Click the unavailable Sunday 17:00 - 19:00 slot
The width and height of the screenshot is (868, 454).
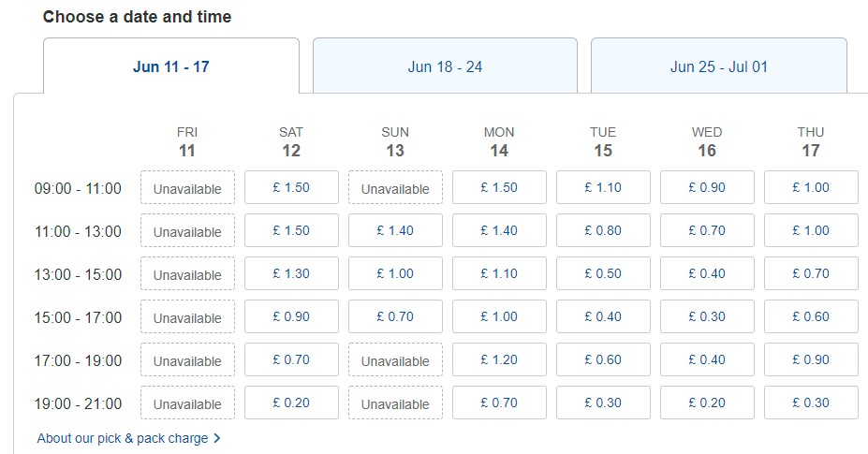pyautogui.click(x=395, y=360)
